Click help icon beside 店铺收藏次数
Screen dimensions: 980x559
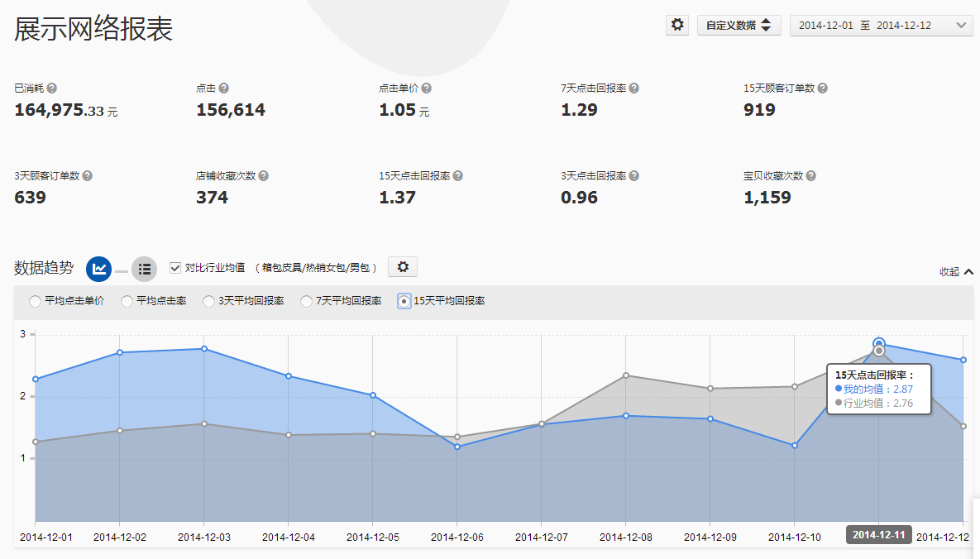pyautogui.click(x=263, y=176)
